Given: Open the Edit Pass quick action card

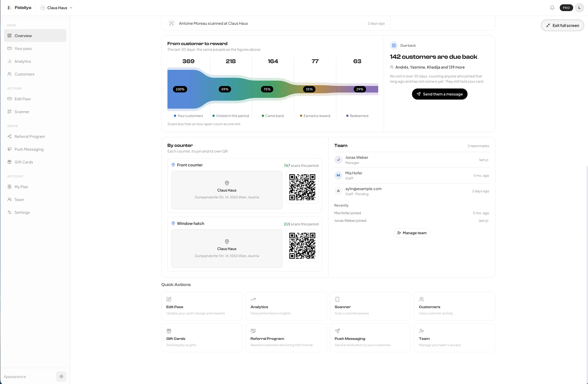Looking at the screenshot, I should coord(202,306).
